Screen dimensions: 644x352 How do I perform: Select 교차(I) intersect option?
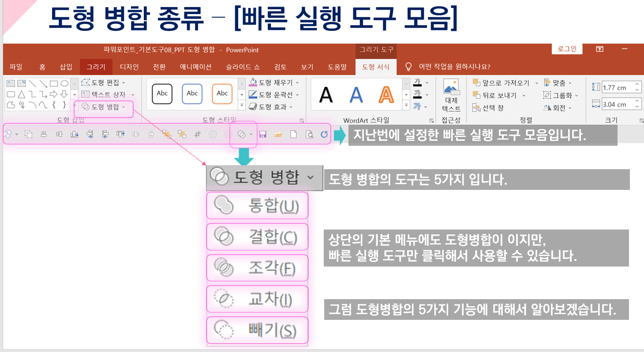[x=257, y=299]
